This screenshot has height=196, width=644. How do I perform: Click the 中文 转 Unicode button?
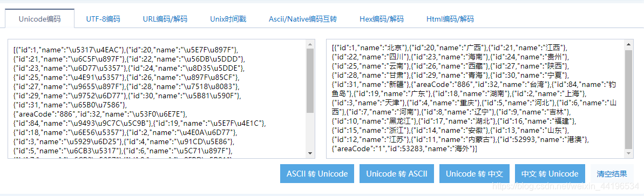tap(550, 174)
